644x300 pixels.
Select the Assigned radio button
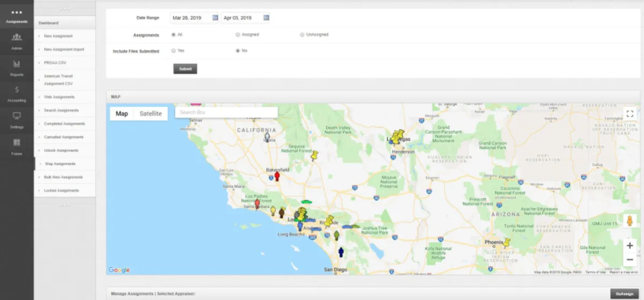pyautogui.click(x=238, y=34)
